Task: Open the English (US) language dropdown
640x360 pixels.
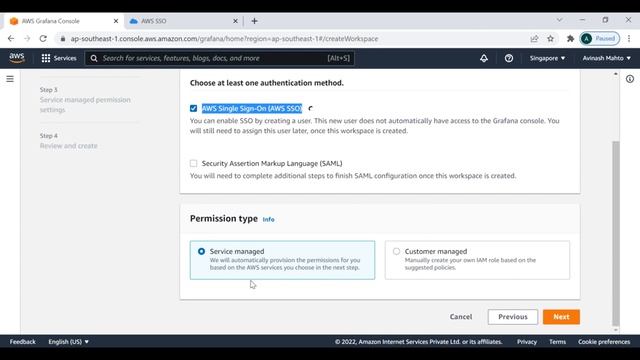Action: [68, 342]
